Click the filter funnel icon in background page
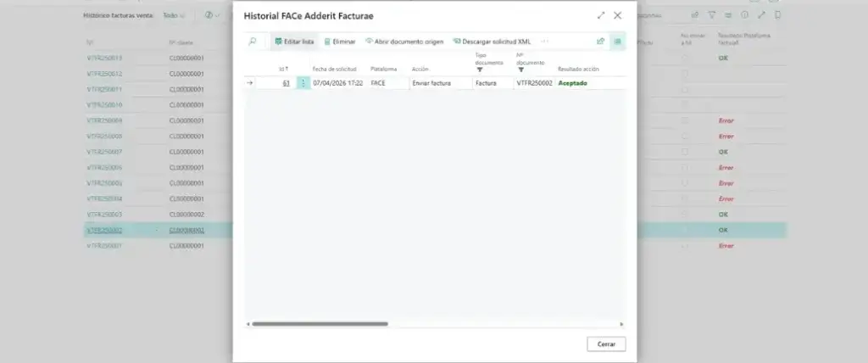The width and height of the screenshot is (868, 363). click(x=711, y=15)
